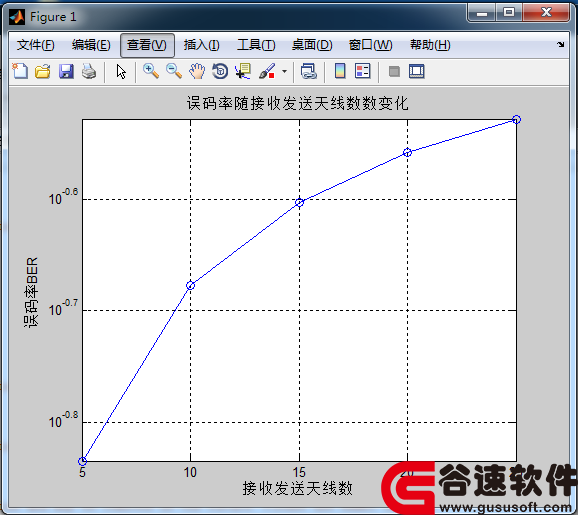Viewport: 578px width, 515px height.
Task: Click the x-axis tick label 15
Action: (299, 473)
